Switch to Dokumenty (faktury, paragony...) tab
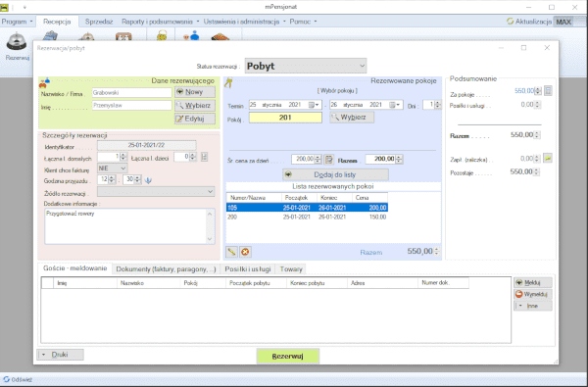 166,268
